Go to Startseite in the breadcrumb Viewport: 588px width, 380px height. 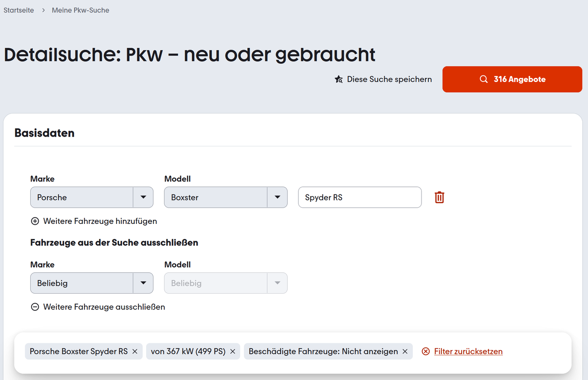click(19, 10)
